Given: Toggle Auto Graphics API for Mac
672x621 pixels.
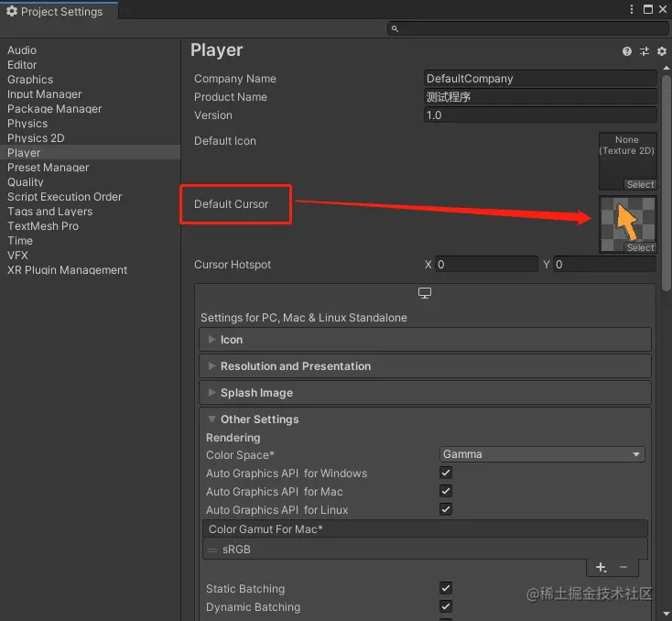Looking at the screenshot, I should 446,491.
